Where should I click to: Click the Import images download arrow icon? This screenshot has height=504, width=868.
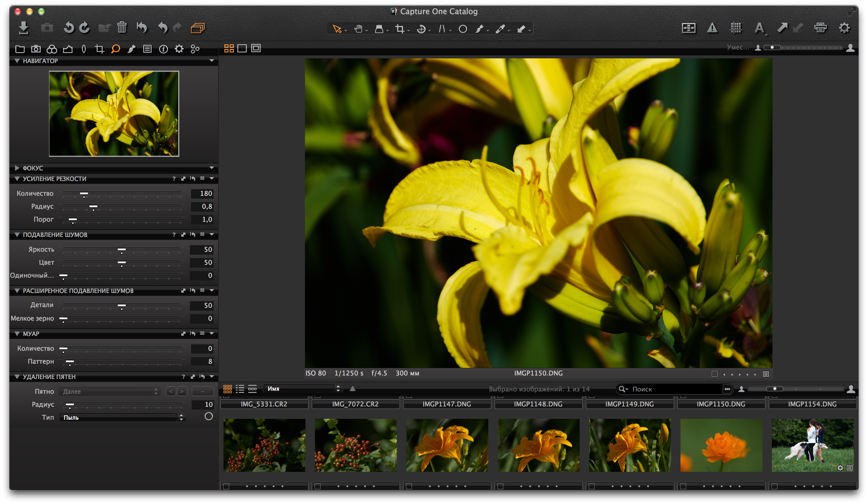click(23, 28)
